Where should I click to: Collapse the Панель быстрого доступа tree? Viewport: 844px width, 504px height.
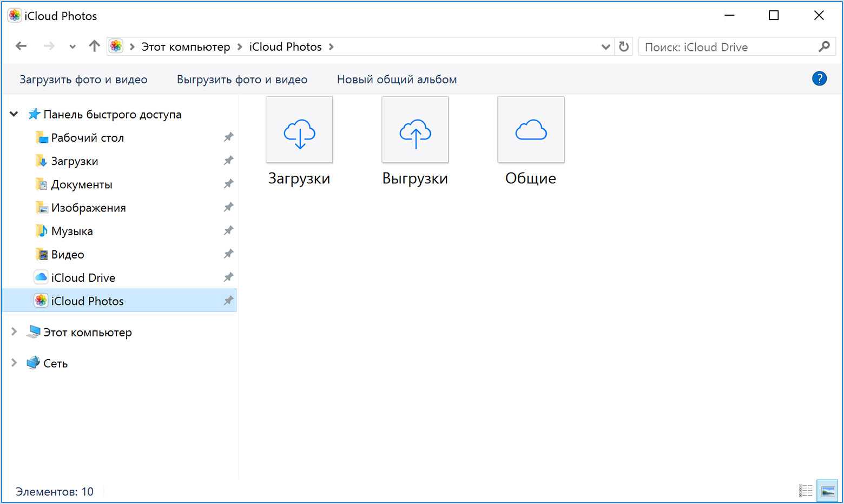[14, 114]
